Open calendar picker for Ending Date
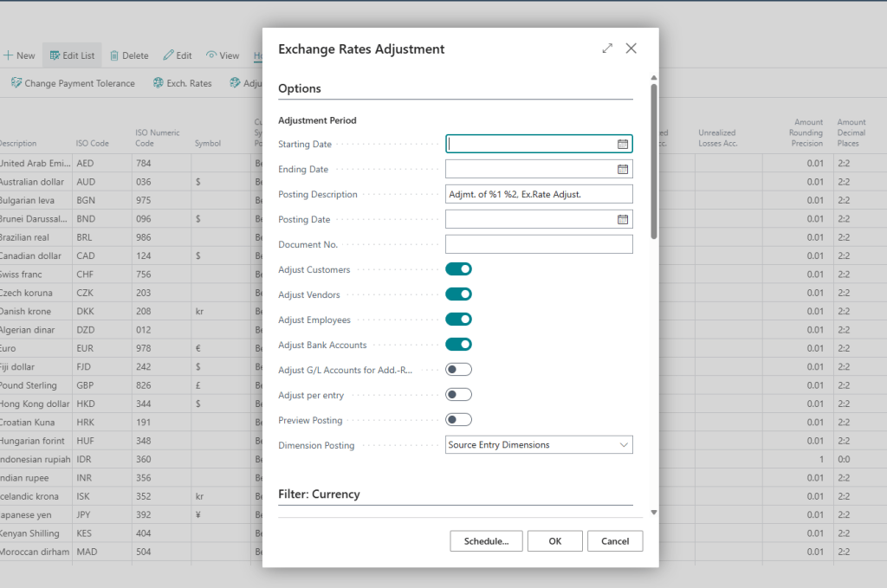887x588 pixels. pyautogui.click(x=622, y=169)
